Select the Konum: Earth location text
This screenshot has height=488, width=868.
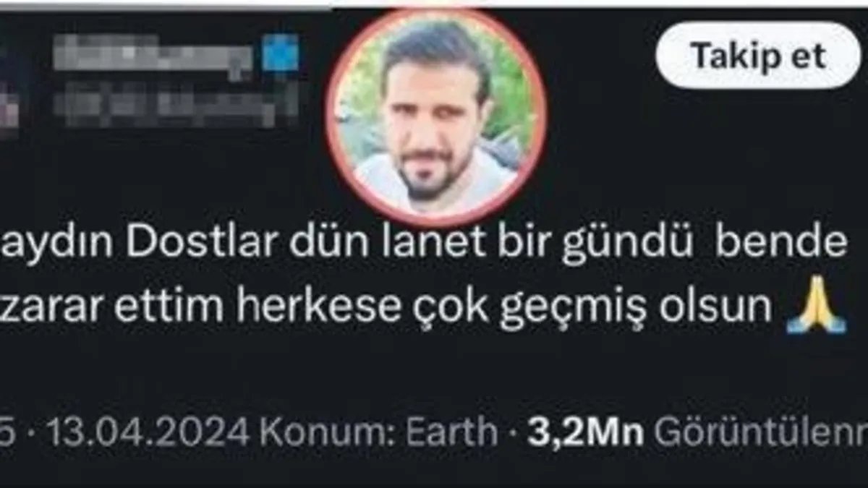[x=379, y=432]
